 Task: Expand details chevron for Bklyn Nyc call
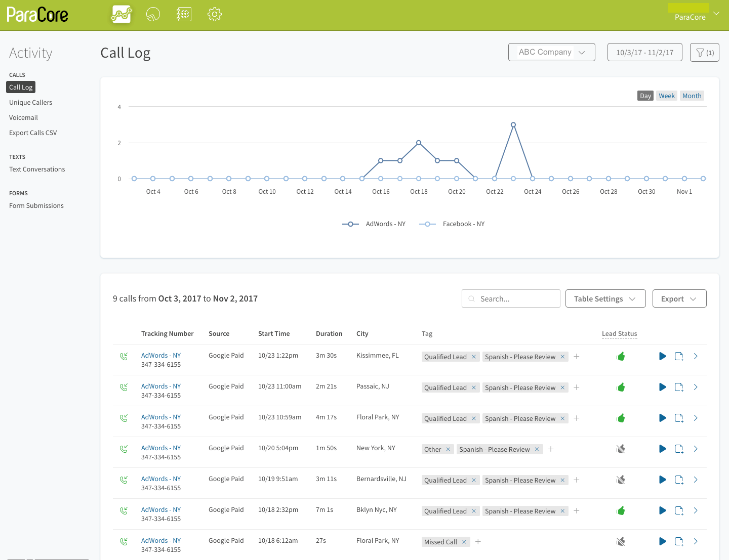[x=696, y=510]
